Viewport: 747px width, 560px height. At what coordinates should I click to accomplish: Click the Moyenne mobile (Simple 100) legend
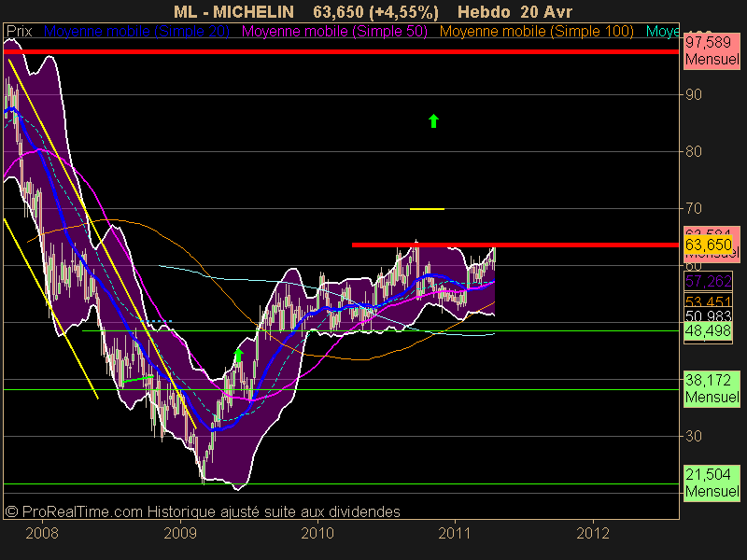536,32
